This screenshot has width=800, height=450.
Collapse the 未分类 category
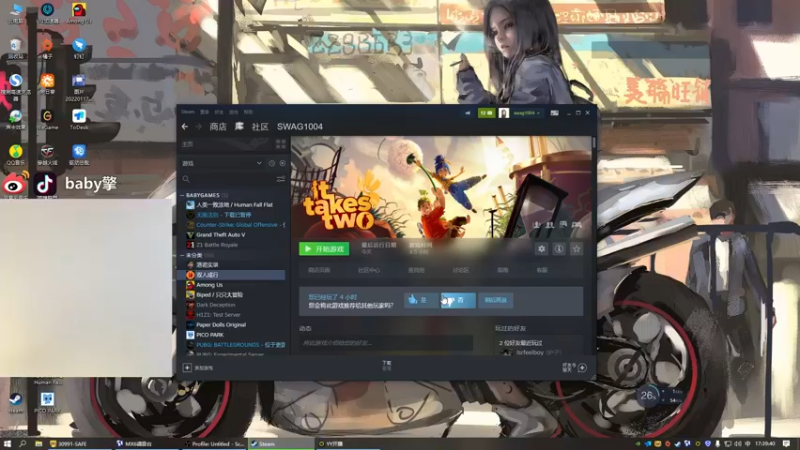(182, 255)
